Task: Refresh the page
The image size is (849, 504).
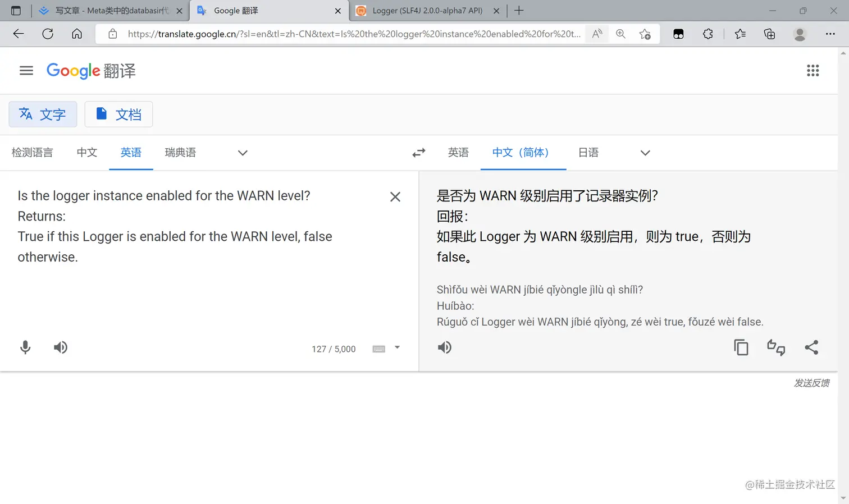Action: click(48, 34)
